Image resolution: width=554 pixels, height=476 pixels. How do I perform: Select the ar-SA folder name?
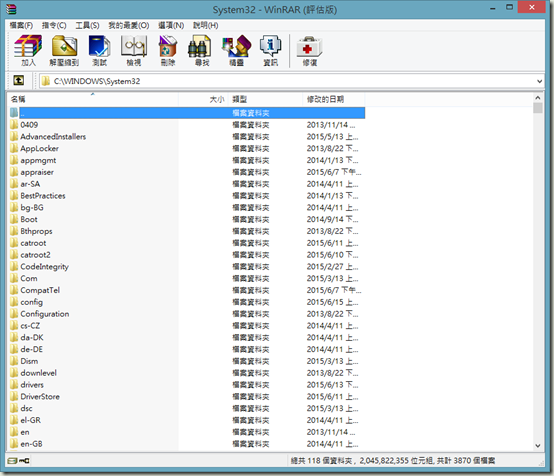[30, 184]
